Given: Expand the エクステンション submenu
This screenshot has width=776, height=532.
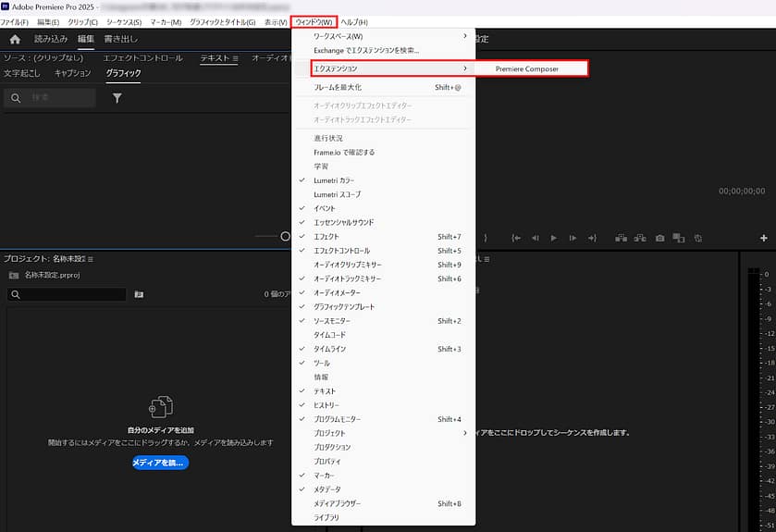Looking at the screenshot, I should [383, 68].
